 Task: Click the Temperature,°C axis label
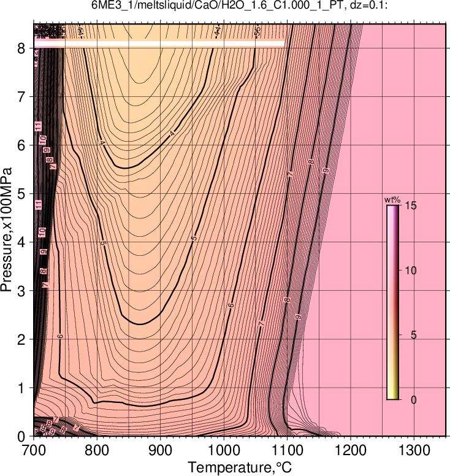[x=240, y=467]
